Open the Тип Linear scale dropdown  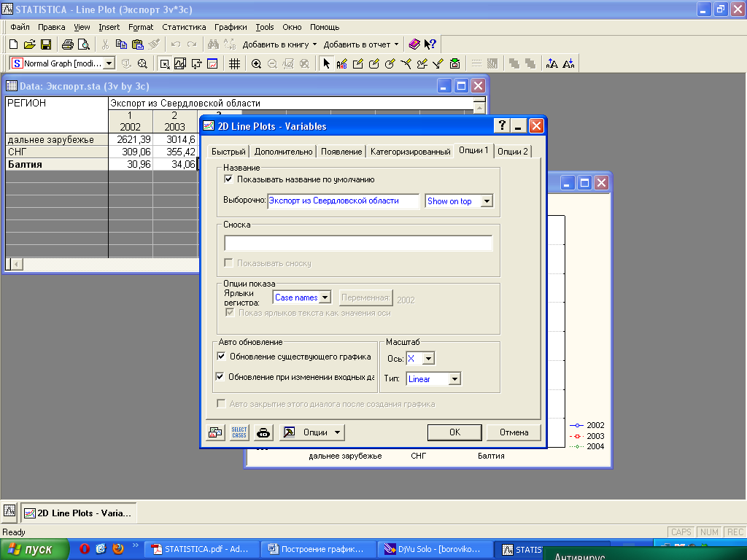[455, 378]
